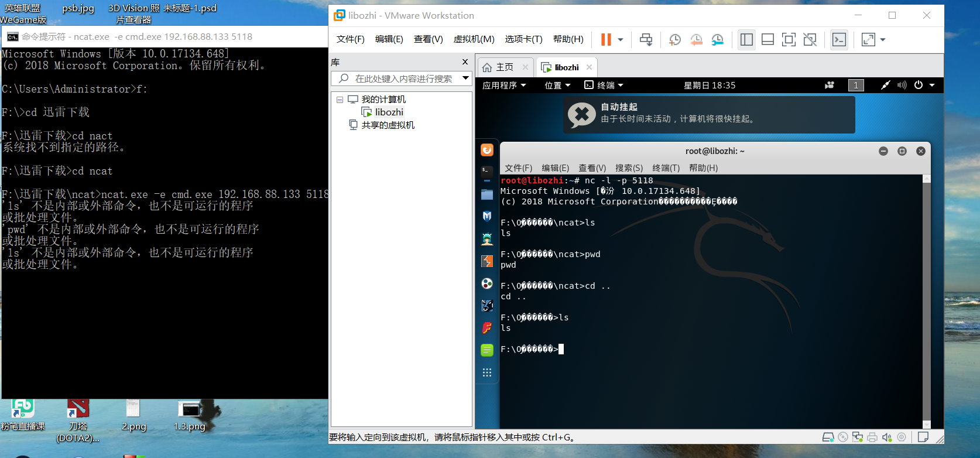Image resolution: width=980 pixels, height=458 pixels.
Task: Open the 终端 app menu in Kali top bar
Action: click(x=604, y=86)
